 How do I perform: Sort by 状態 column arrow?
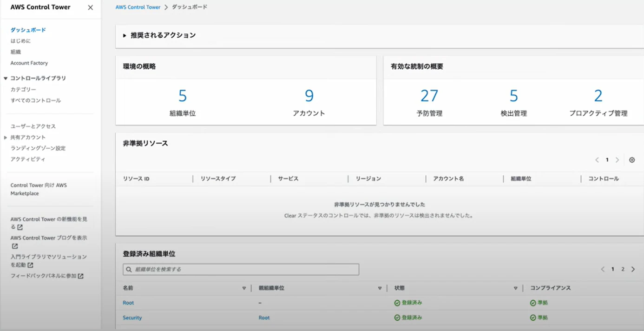click(515, 289)
